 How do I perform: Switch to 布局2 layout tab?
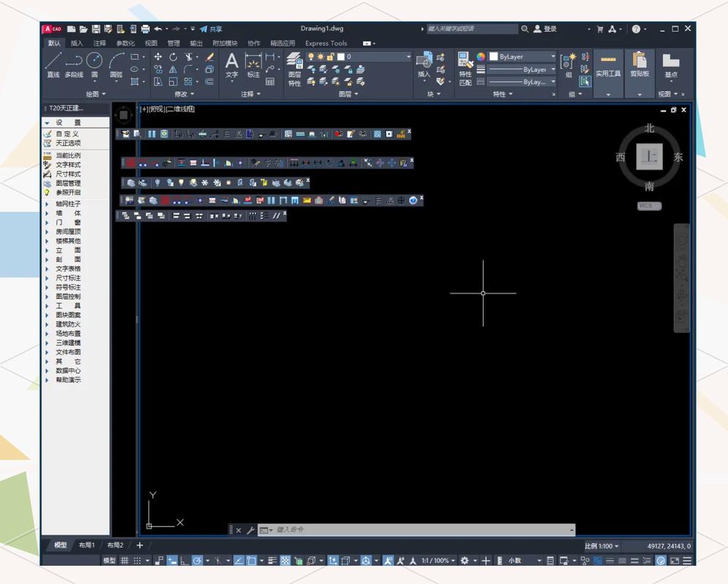click(x=115, y=545)
